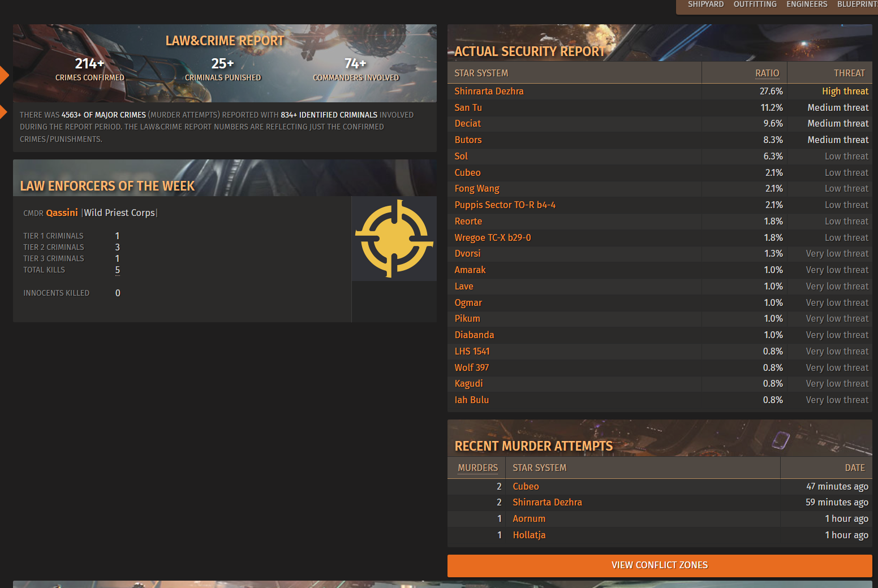878x588 pixels.
Task: Open the Outfitting menu item
Action: point(755,5)
